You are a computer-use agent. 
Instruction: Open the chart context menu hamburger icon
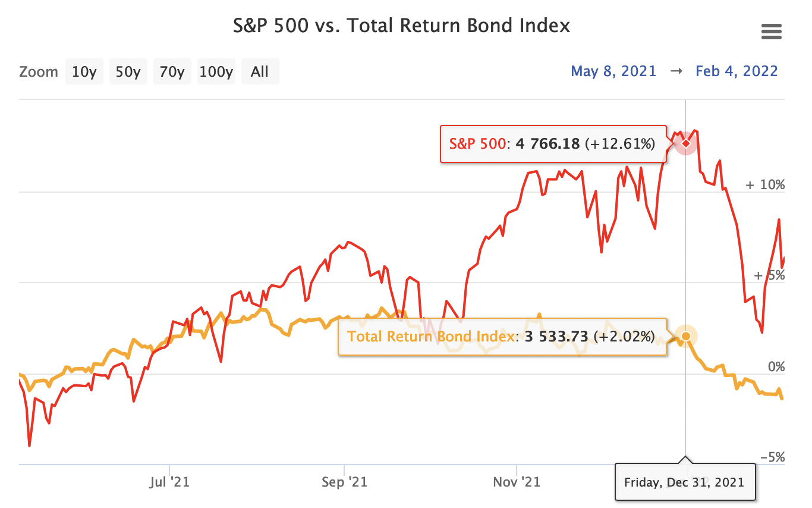coord(771,32)
